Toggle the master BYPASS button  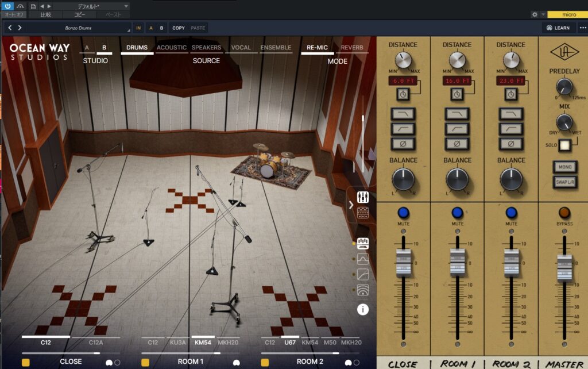point(564,213)
